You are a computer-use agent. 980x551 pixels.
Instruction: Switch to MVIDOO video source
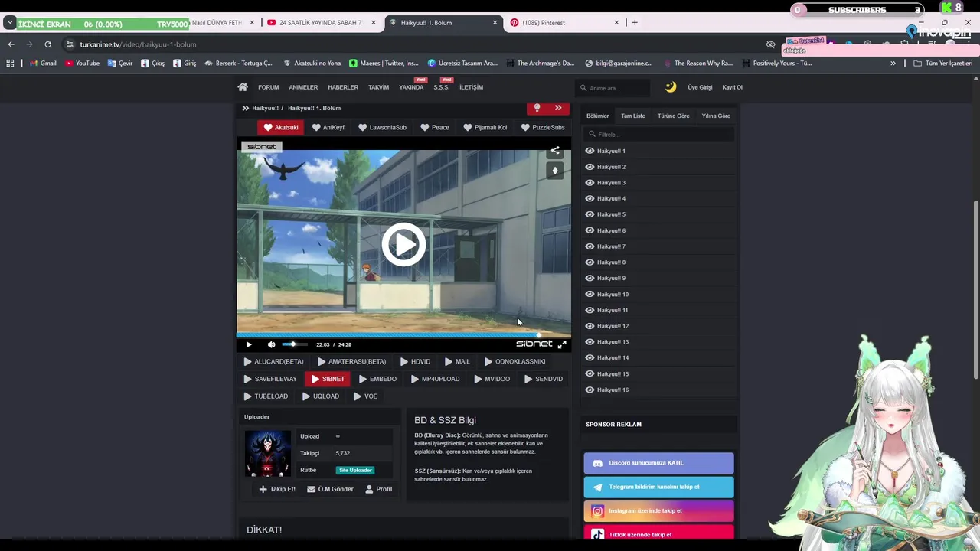click(492, 379)
